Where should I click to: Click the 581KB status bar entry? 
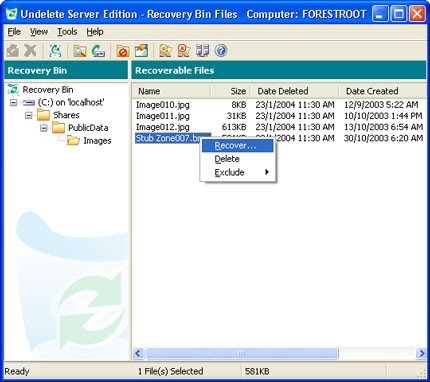257,371
